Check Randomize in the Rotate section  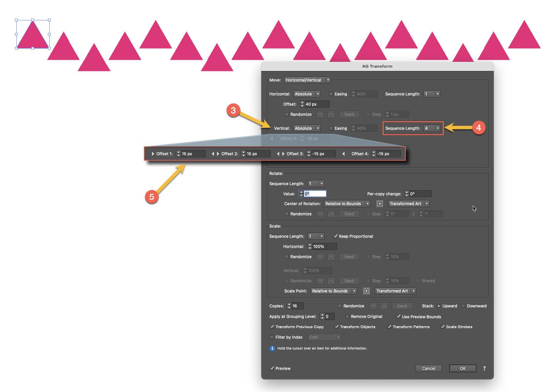click(x=287, y=214)
